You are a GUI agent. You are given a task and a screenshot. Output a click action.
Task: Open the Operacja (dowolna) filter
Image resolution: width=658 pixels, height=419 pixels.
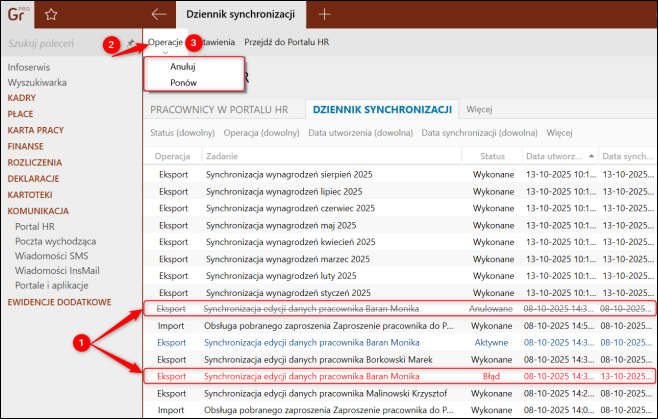tap(262, 132)
